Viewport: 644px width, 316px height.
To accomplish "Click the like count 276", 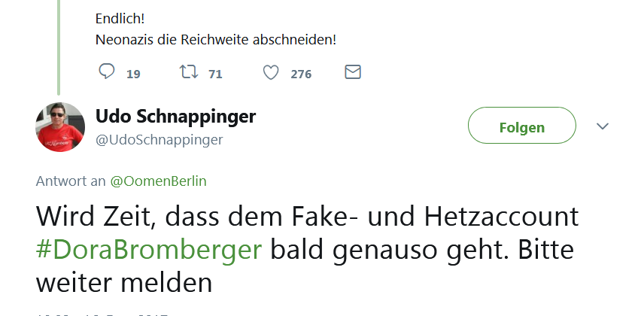I will 301,74.
